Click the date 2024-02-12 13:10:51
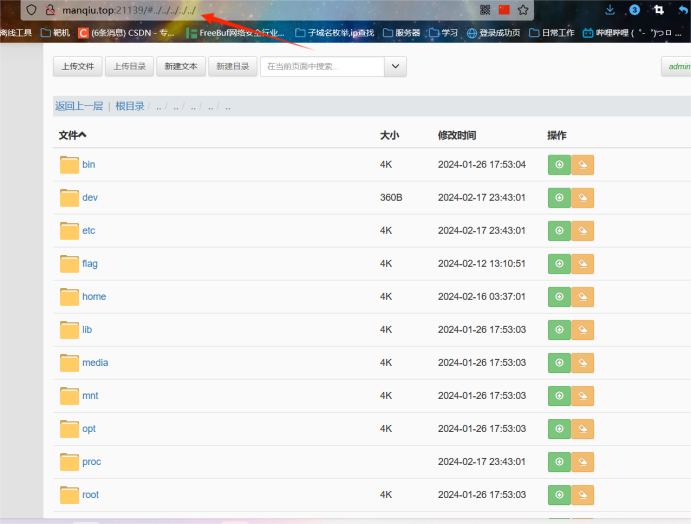The image size is (691, 524). coord(482,264)
